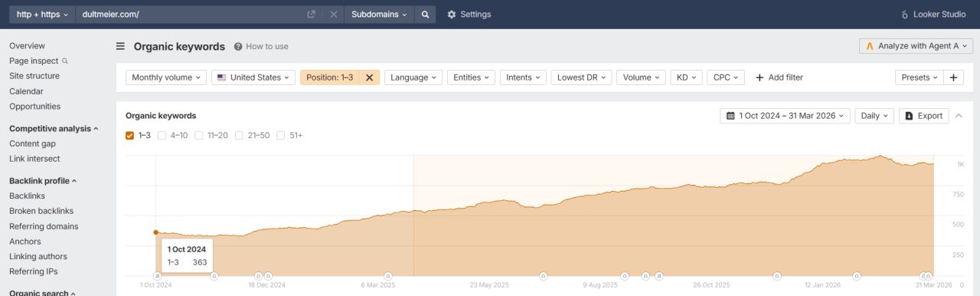This screenshot has width=980, height=296.
Task: Go to Overview in sidebar
Action: [x=27, y=46]
